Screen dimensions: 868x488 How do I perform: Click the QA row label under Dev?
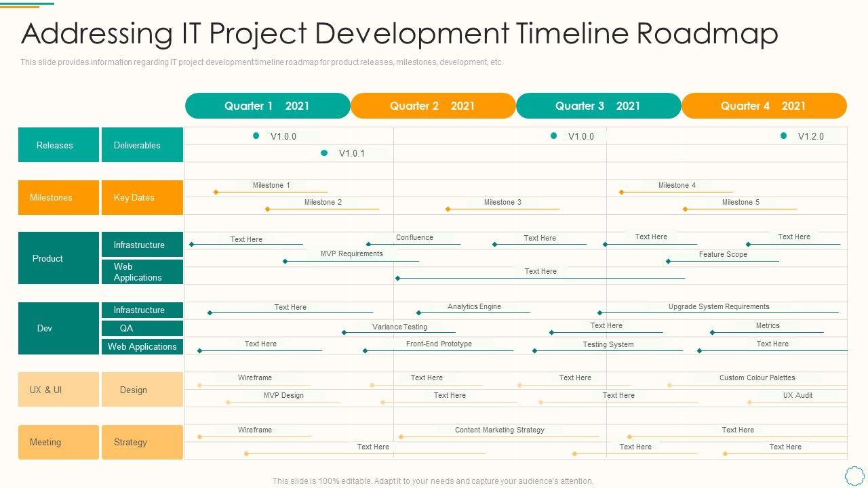click(x=142, y=328)
